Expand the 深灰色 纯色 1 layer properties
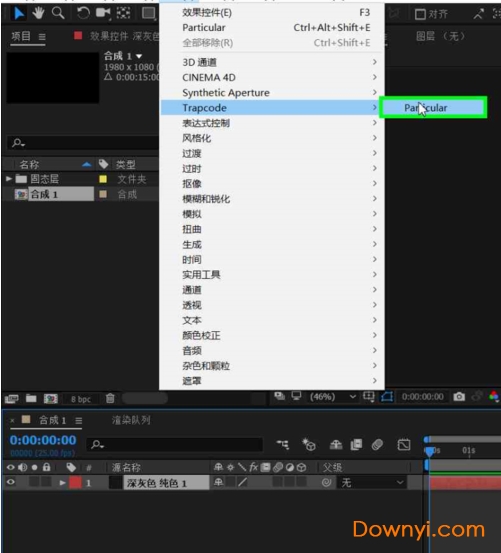 62,482
